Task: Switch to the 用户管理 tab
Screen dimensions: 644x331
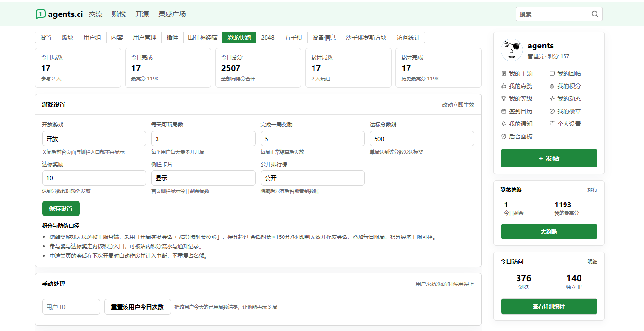Action: tap(144, 38)
